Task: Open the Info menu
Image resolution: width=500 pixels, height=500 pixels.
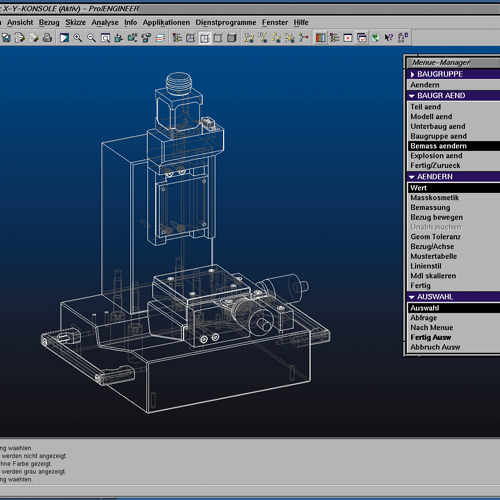Action: pos(131,22)
